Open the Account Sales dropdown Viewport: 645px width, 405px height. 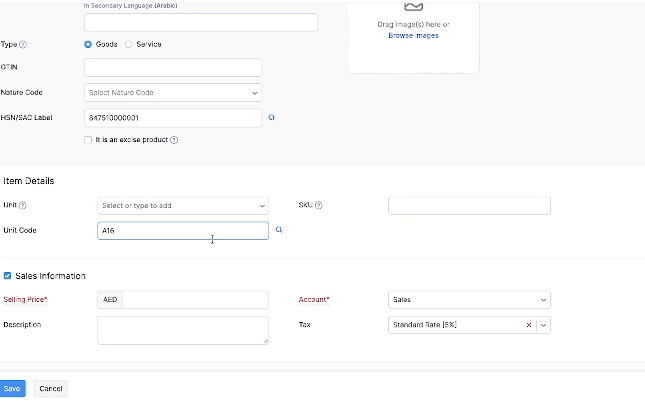[469, 300]
